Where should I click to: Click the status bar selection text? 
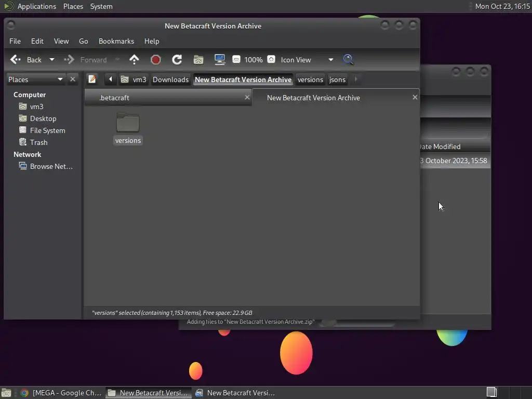[172, 313]
